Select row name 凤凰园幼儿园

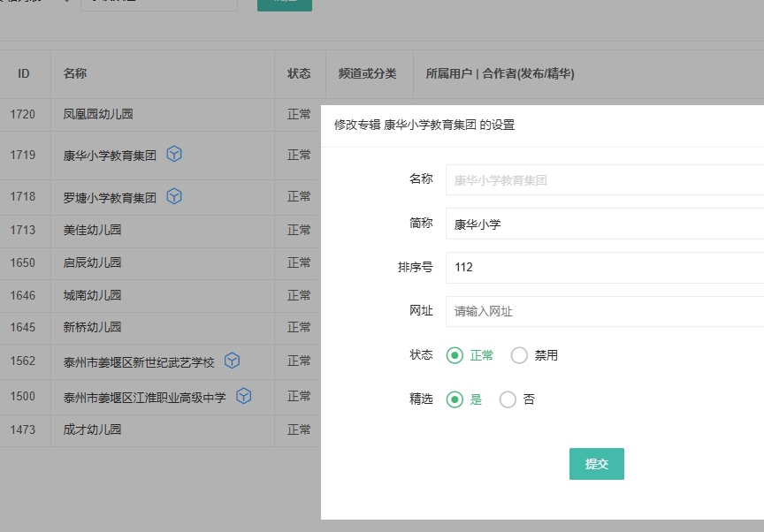point(98,114)
